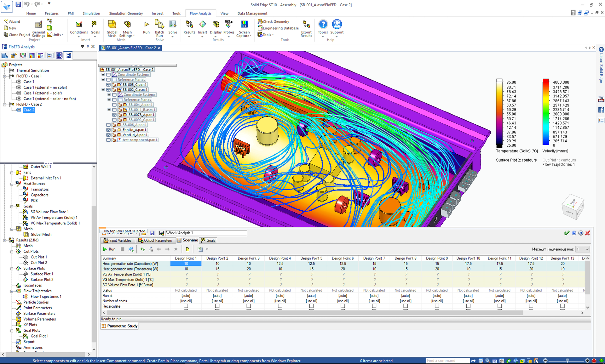Collapse the Heat Sources tree node
The image size is (605, 364).
(x=12, y=184)
